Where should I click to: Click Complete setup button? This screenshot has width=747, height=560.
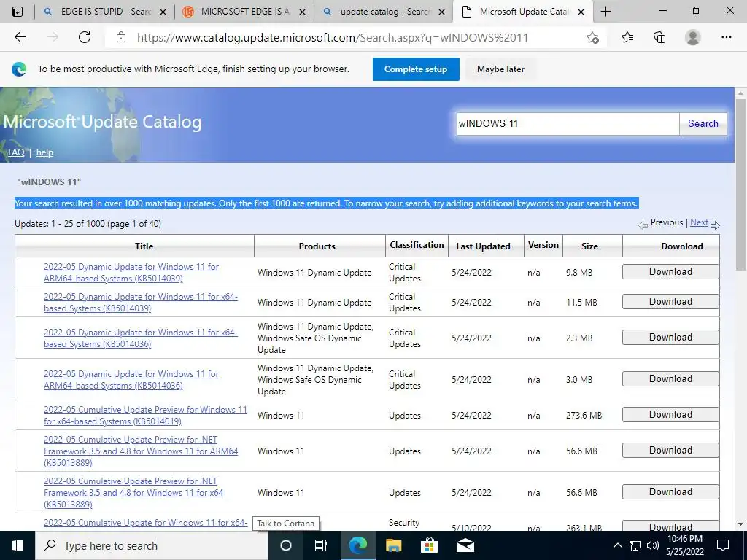(x=416, y=69)
